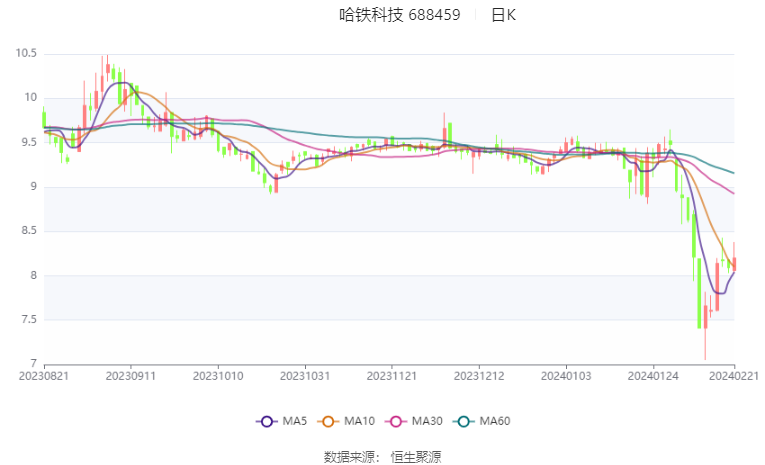The image size is (765, 465).
Task: Toggle the MA10 orange legend marker
Action: (328, 421)
